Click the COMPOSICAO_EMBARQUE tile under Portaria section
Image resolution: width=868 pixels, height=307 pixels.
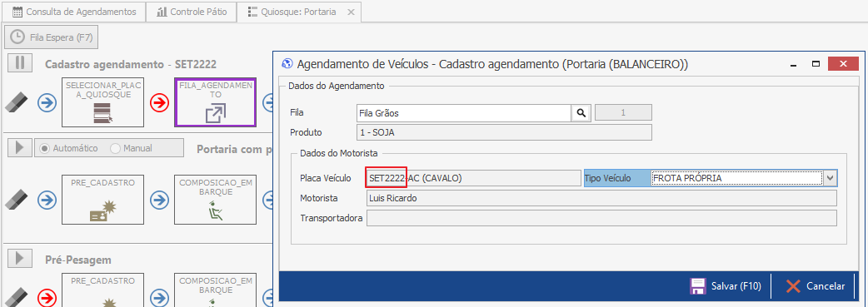coord(216,200)
